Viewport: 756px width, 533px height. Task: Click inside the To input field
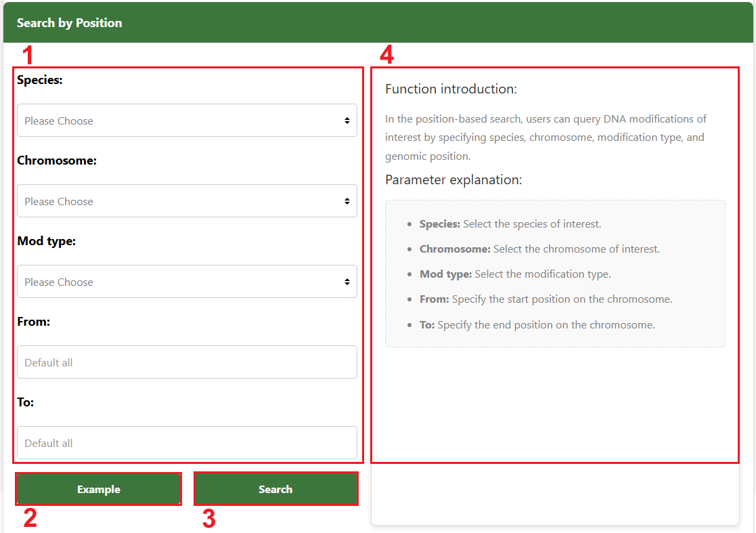point(187,442)
